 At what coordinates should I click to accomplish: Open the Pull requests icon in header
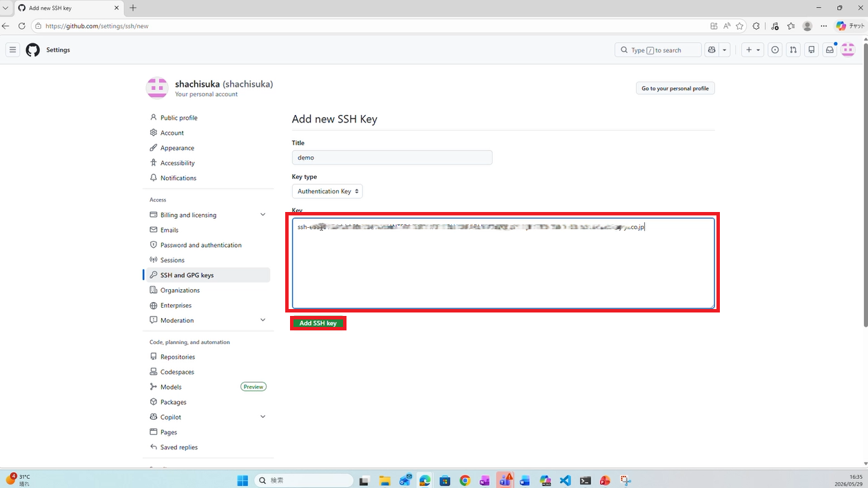coord(793,50)
